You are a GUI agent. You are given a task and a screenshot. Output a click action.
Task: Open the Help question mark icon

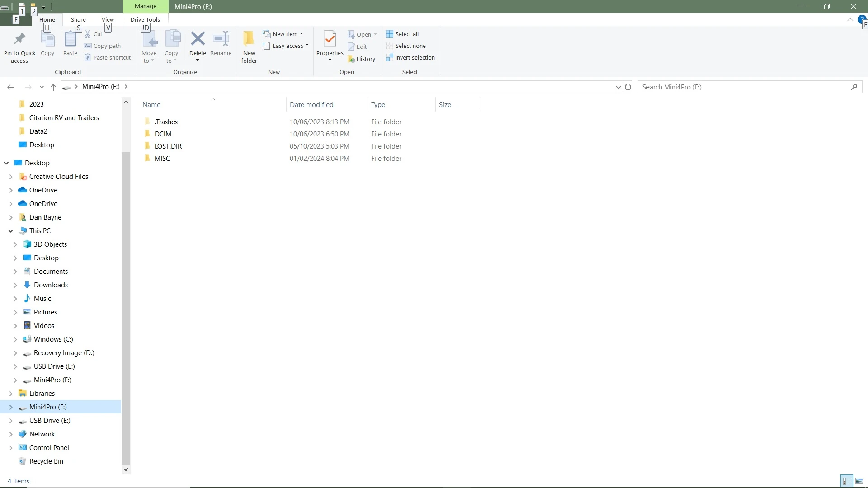point(862,19)
